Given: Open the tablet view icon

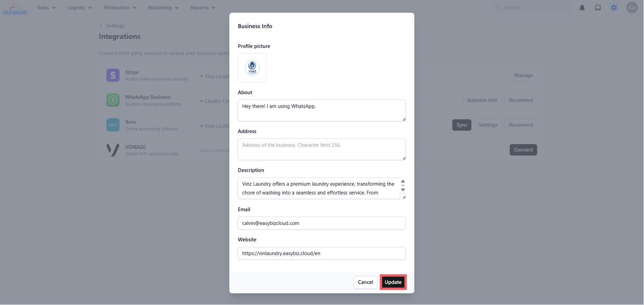Looking at the screenshot, I should pos(598,8).
